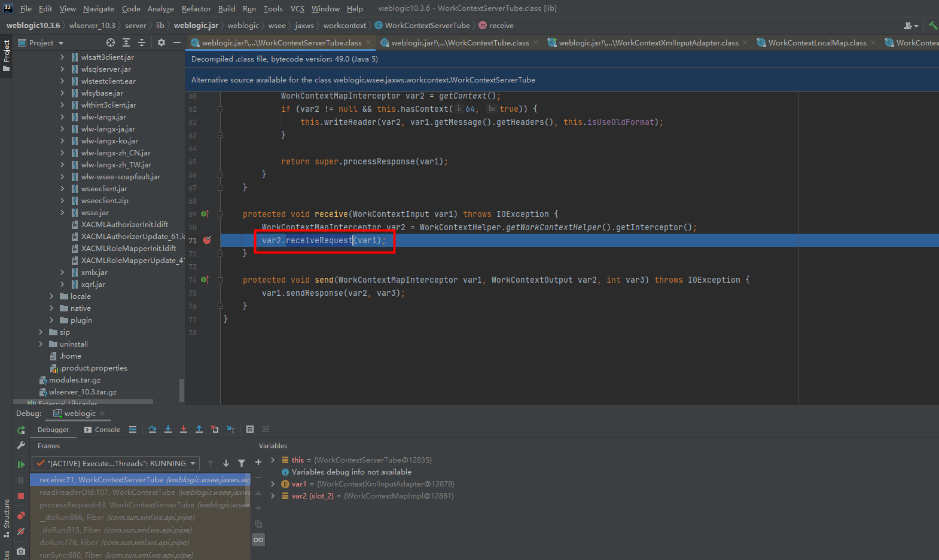Click the Drop Frame icon
The width and height of the screenshot is (939, 560).
pos(215,429)
